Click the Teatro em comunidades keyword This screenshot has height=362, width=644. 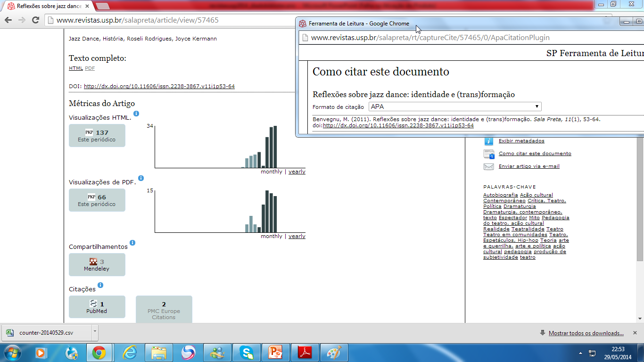(x=515, y=235)
